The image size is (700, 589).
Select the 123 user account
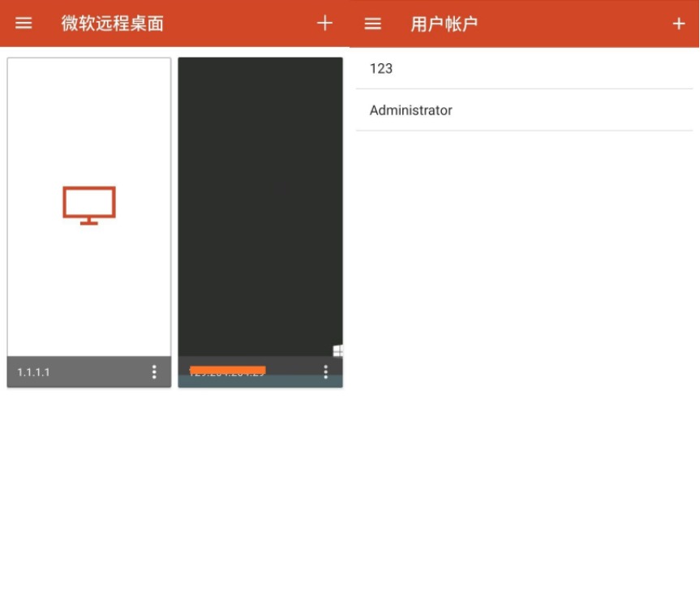click(x=524, y=68)
